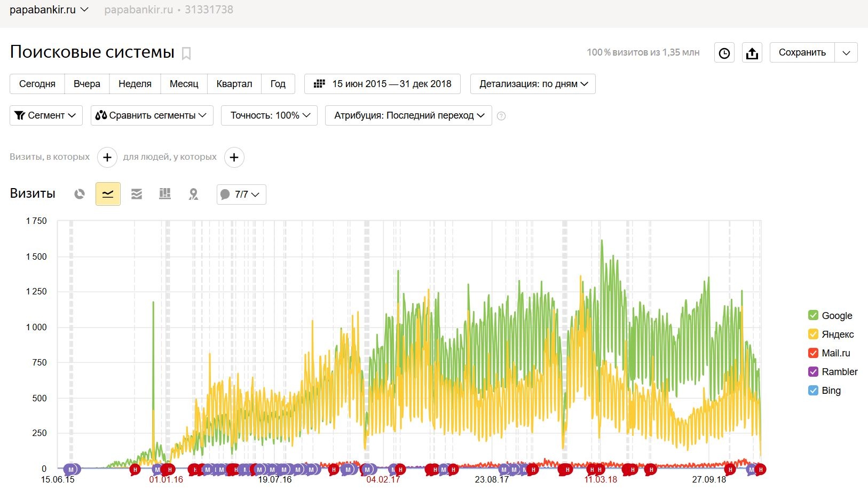Open the Сегмент dropdown
Viewport: 868px width, 490px height.
pos(46,115)
